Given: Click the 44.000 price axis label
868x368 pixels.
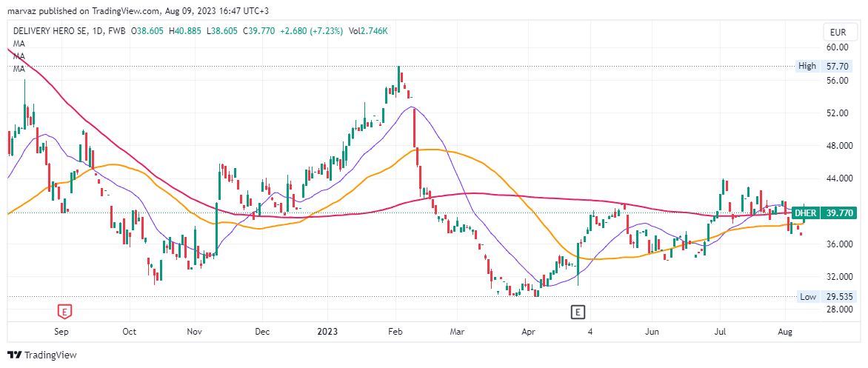Looking at the screenshot, I should pyautogui.click(x=839, y=178).
